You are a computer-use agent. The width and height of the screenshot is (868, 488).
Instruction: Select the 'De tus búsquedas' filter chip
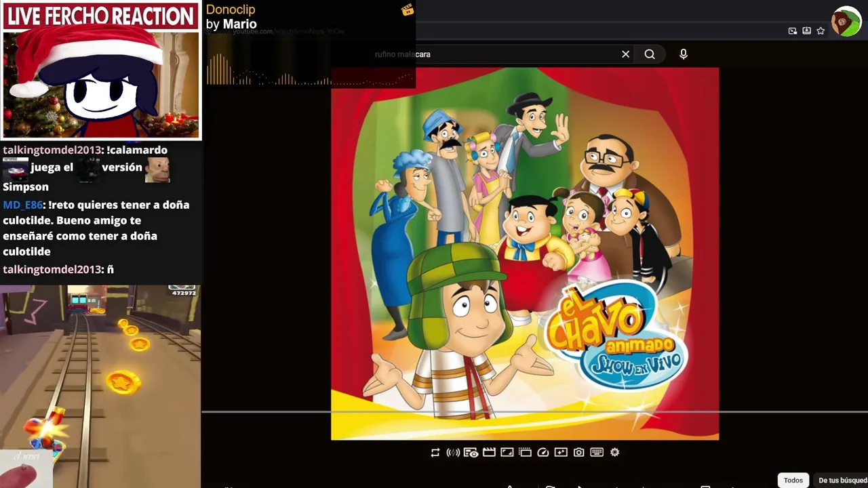tap(842, 480)
